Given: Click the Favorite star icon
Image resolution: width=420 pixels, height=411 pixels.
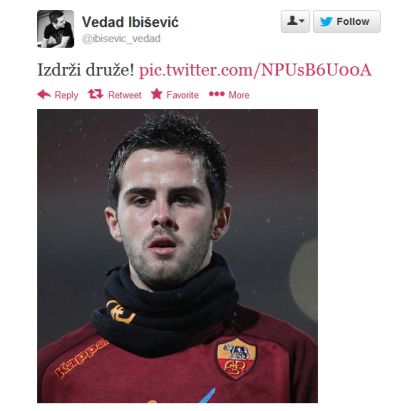Looking at the screenshot, I should pyautogui.click(x=156, y=94).
